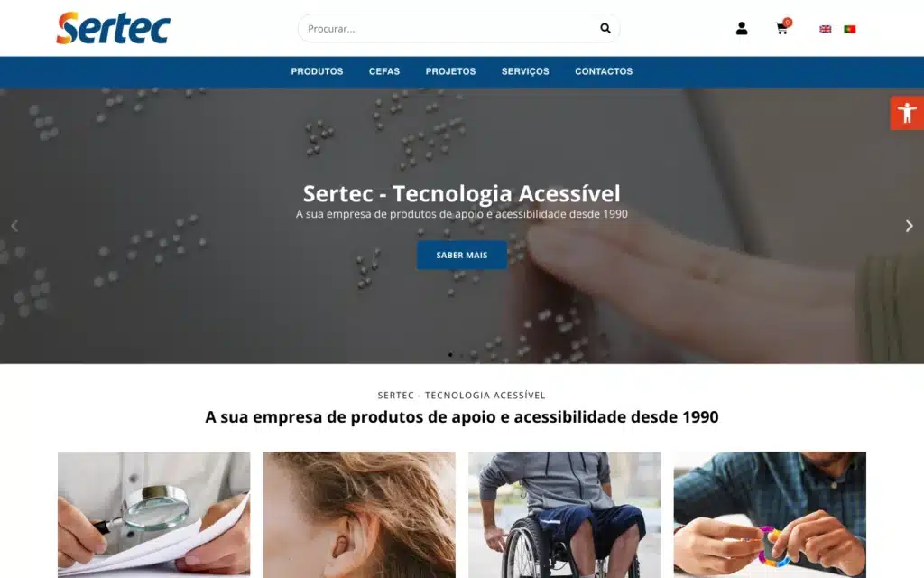Open the SERVIÇOS menu item
Screen dimensions: 924x578
525,71
